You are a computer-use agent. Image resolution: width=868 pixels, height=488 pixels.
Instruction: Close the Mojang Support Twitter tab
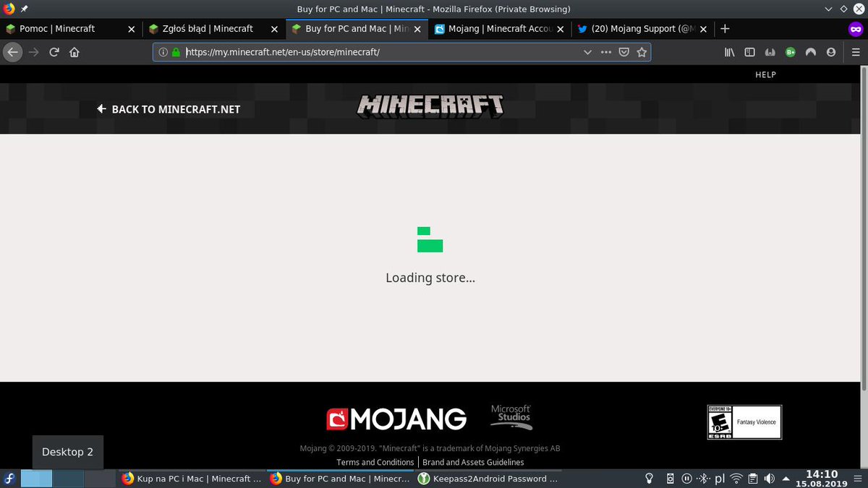tap(704, 29)
